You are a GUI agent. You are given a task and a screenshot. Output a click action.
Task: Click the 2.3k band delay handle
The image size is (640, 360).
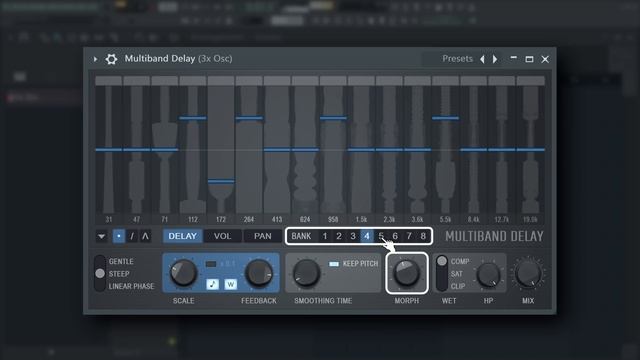pyautogui.click(x=389, y=150)
